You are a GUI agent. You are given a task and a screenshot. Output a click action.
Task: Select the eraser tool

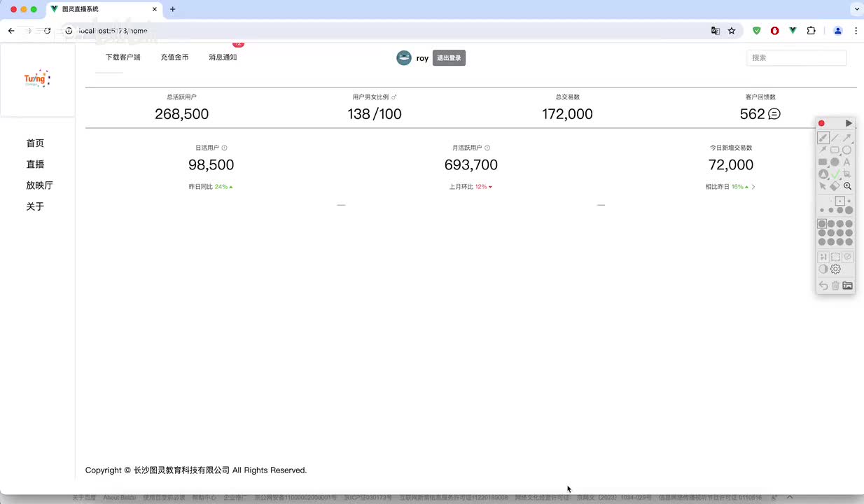coord(835,186)
